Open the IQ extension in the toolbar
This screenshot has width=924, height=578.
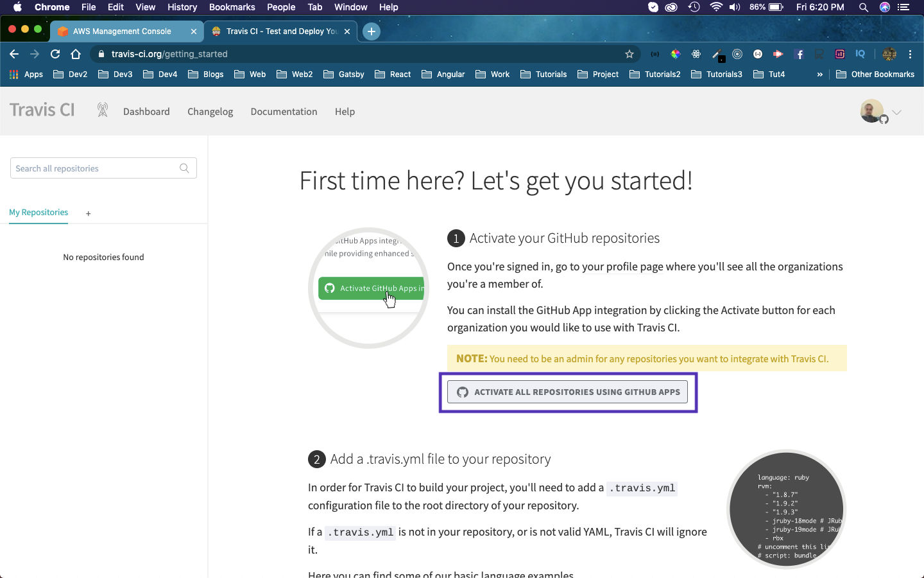pos(860,54)
